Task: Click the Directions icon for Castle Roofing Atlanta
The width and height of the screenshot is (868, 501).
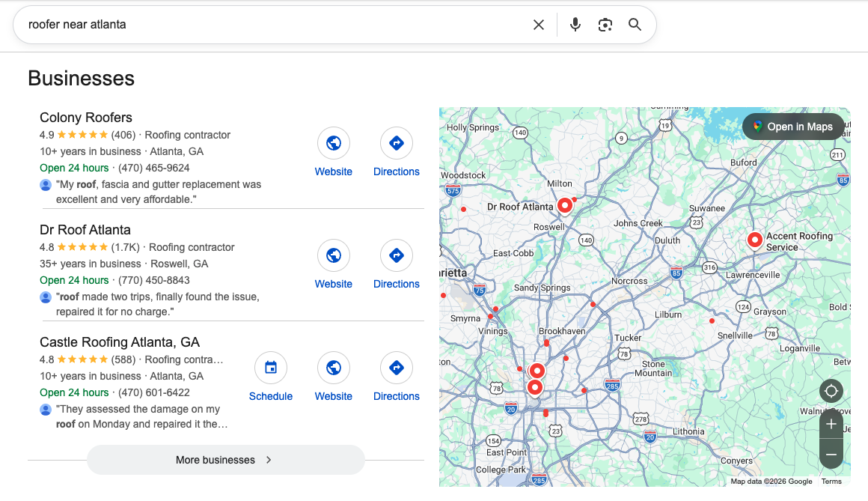Action: click(397, 368)
